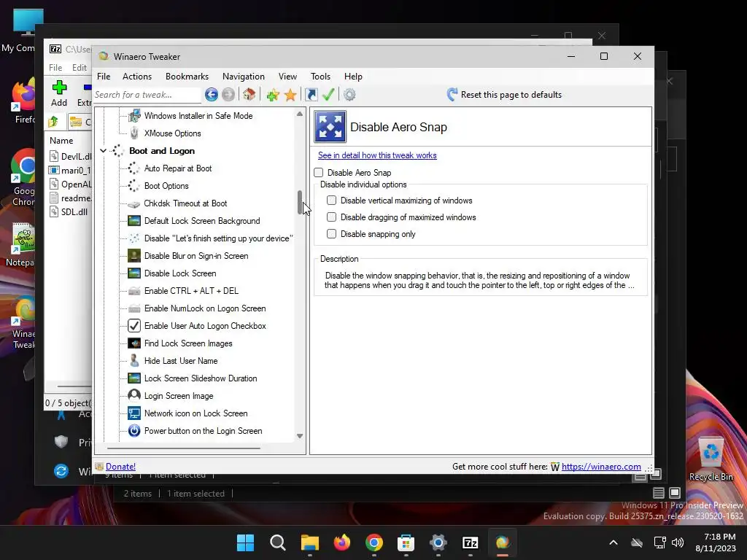Open the Navigation menu

(x=244, y=76)
